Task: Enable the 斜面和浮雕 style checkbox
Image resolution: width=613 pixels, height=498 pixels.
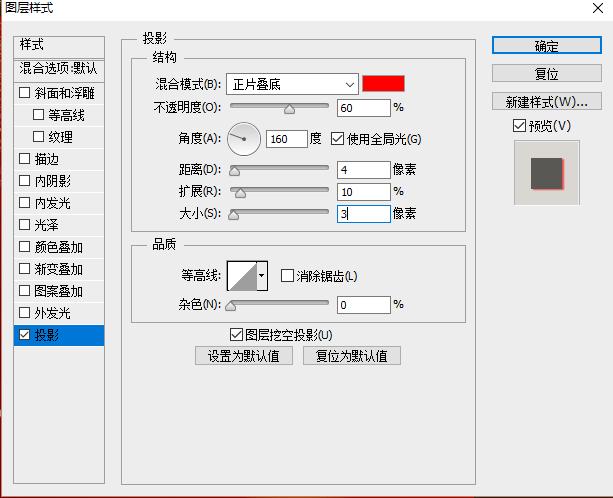Action: click(x=25, y=93)
